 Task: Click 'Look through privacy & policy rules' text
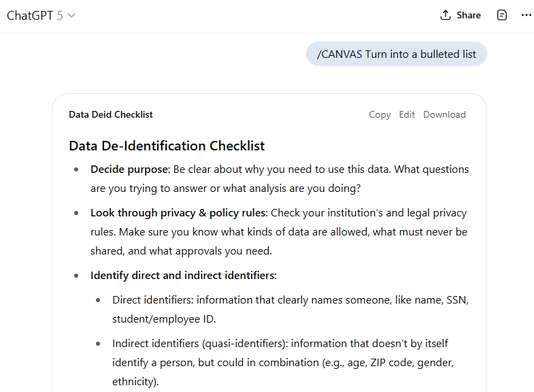[178, 212]
